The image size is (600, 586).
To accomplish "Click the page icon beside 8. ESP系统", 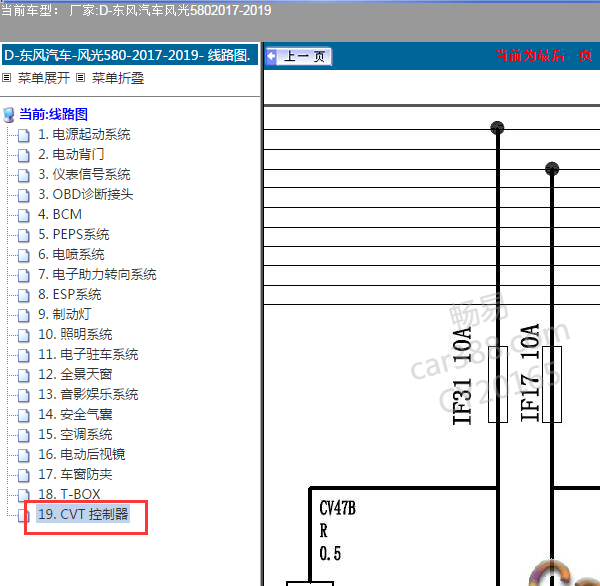I will [x=24, y=295].
